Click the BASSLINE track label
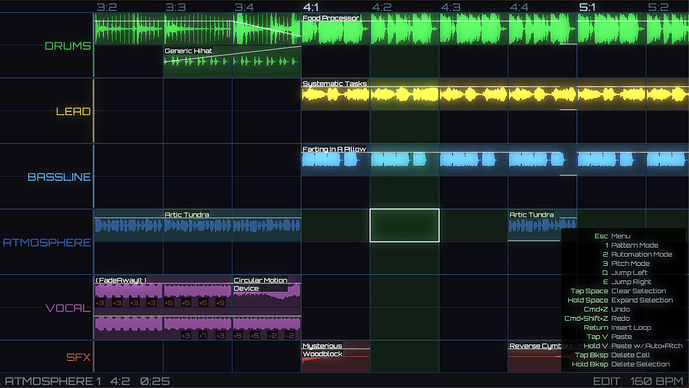This screenshot has width=689, height=388. click(x=59, y=177)
